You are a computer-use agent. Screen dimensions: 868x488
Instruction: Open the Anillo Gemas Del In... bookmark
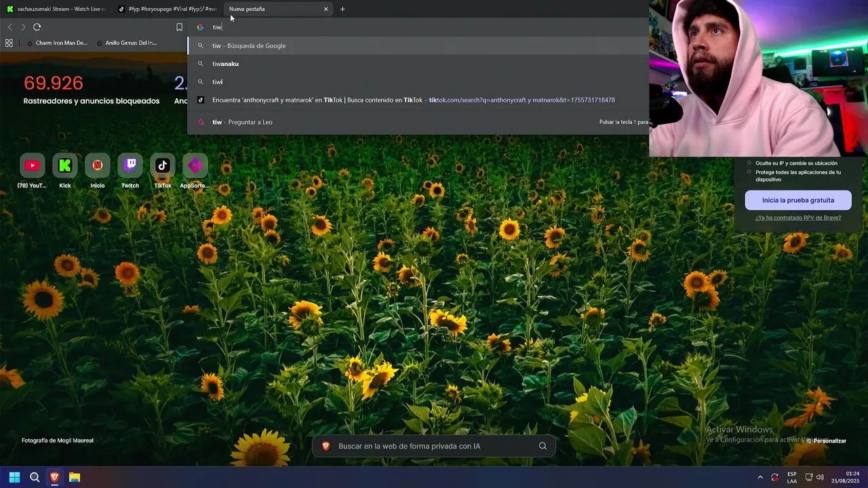pos(126,43)
